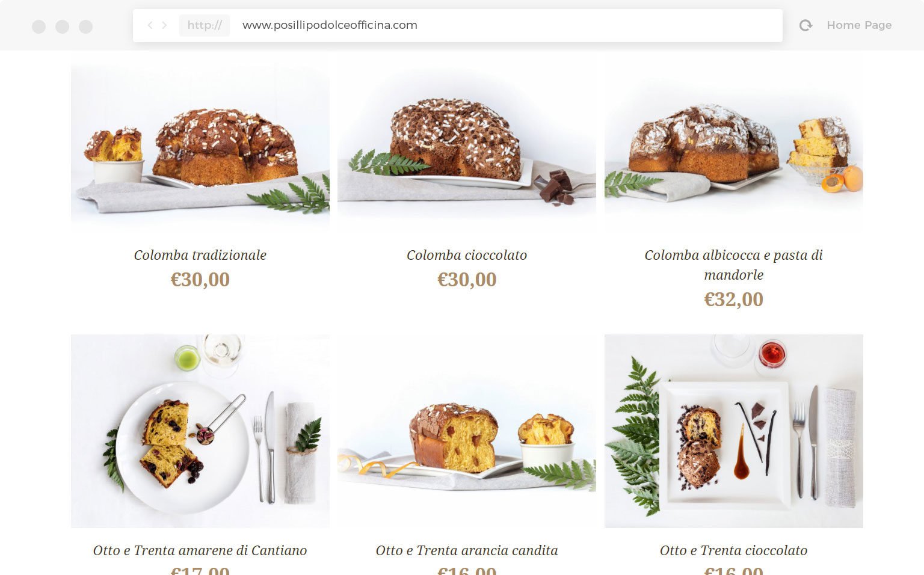
Task: Open Colomba cioccolato product image
Action: (467, 141)
